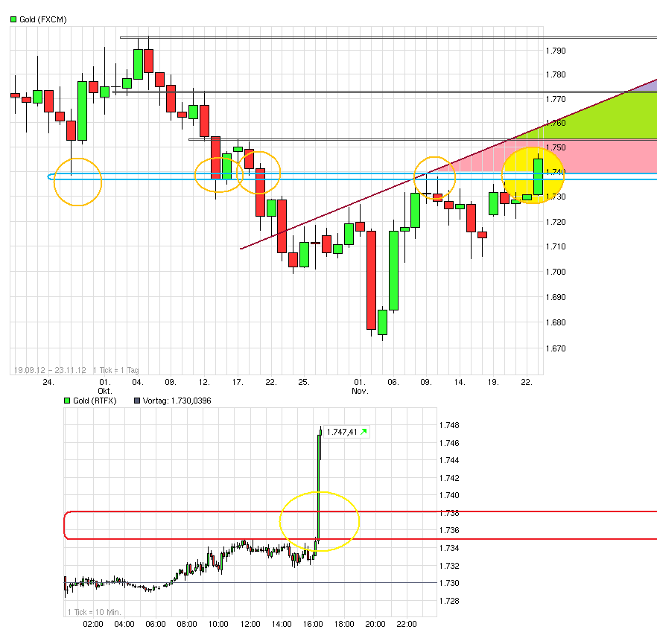
Task: Toggle the Vortag reference line visibility
Action: [136, 400]
